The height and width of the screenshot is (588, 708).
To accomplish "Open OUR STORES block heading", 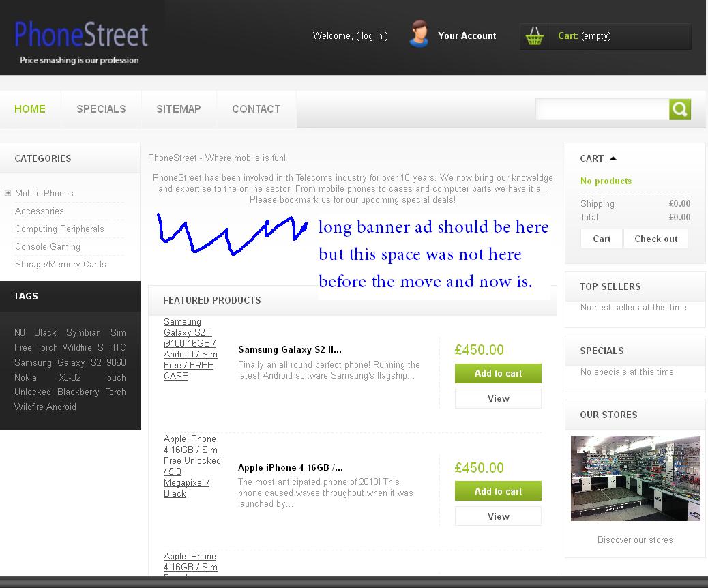I will point(608,415).
